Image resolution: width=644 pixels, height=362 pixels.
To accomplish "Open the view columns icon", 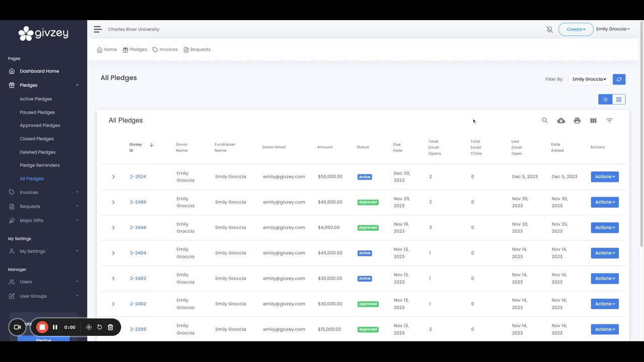I will point(593,121).
